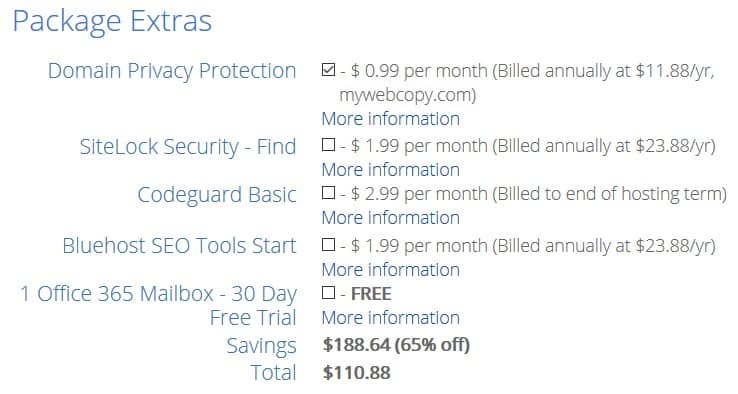Uncheck the Domain Privacy Protection checkbox
This screenshot has width=738, height=394.
tap(329, 70)
